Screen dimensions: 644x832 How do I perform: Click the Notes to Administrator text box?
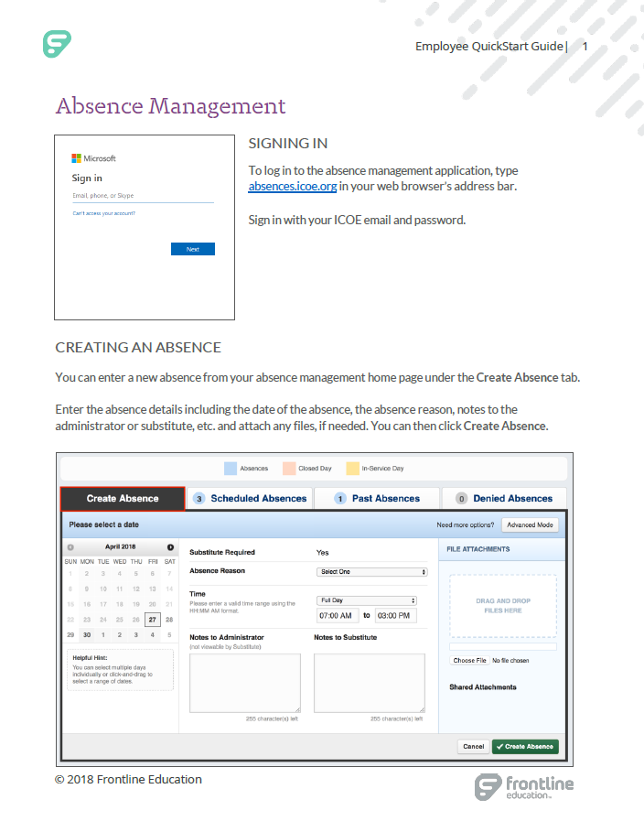245,683
